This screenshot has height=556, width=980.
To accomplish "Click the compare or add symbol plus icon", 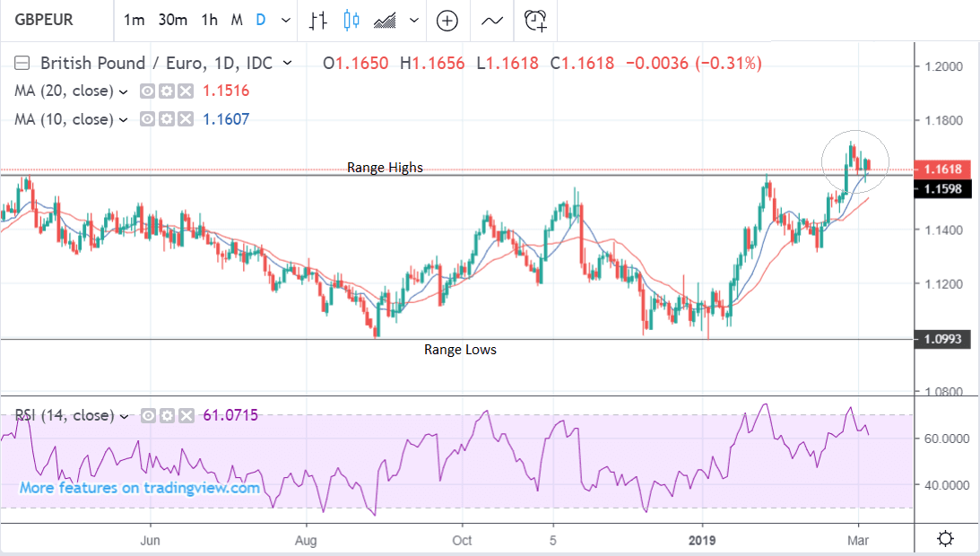I will coord(447,20).
